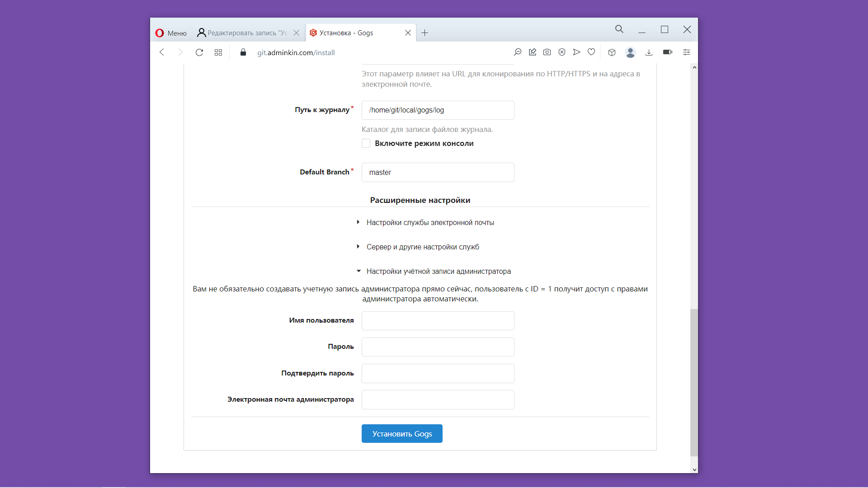Click the send to My Flow icon
Viewport: 868px width, 488px height.
click(x=576, y=52)
